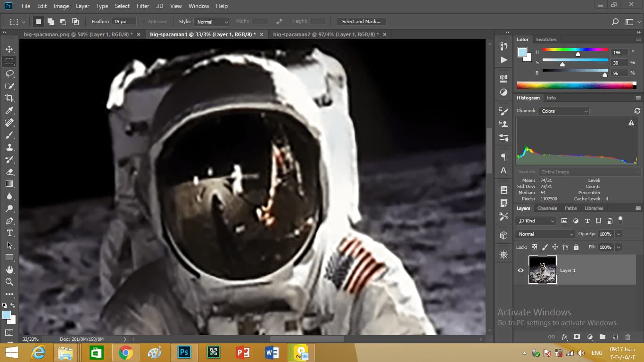Select the Pen tool
The height and width of the screenshot is (362, 644).
coord(9,221)
